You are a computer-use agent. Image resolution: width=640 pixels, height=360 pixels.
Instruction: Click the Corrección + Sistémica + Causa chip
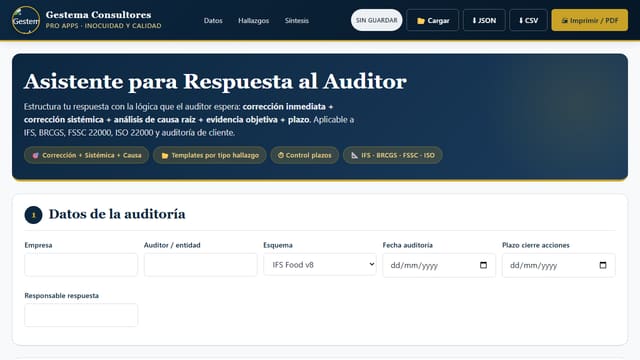click(x=87, y=155)
